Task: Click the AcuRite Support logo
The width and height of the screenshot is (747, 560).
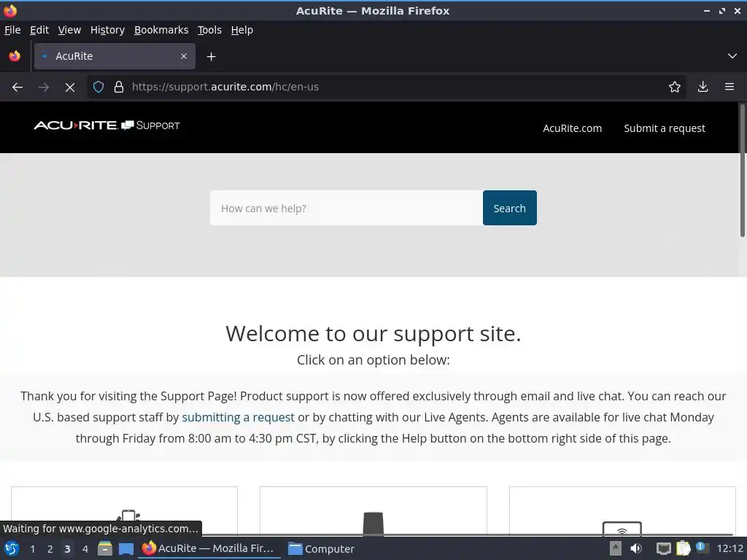Action: [x=107, y=125]
